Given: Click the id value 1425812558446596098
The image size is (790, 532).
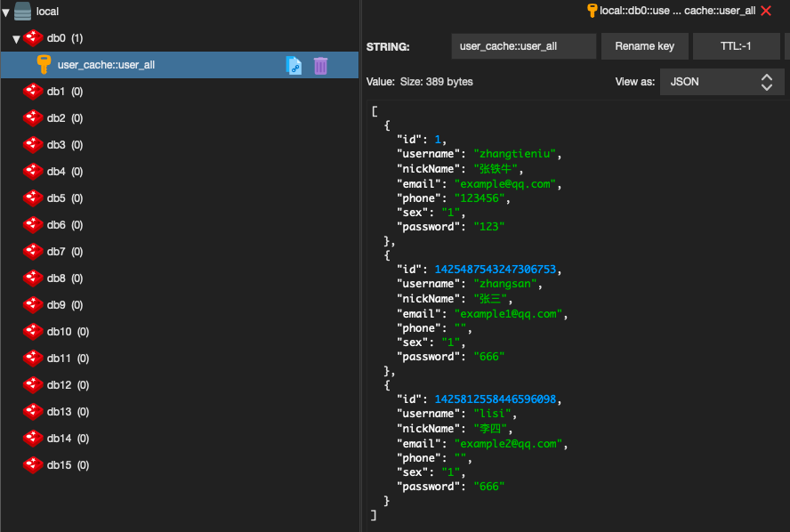Looking at the screenshot, I should click(x=496, y=399).
